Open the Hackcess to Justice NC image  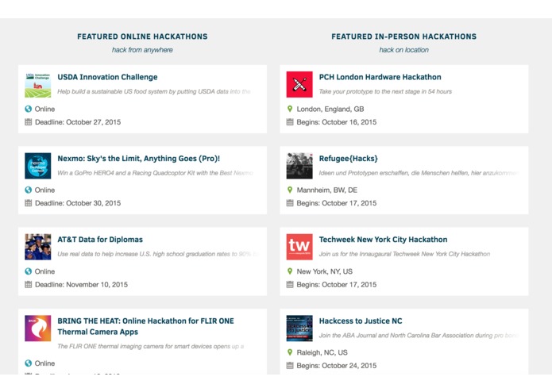tap(299, 329)
